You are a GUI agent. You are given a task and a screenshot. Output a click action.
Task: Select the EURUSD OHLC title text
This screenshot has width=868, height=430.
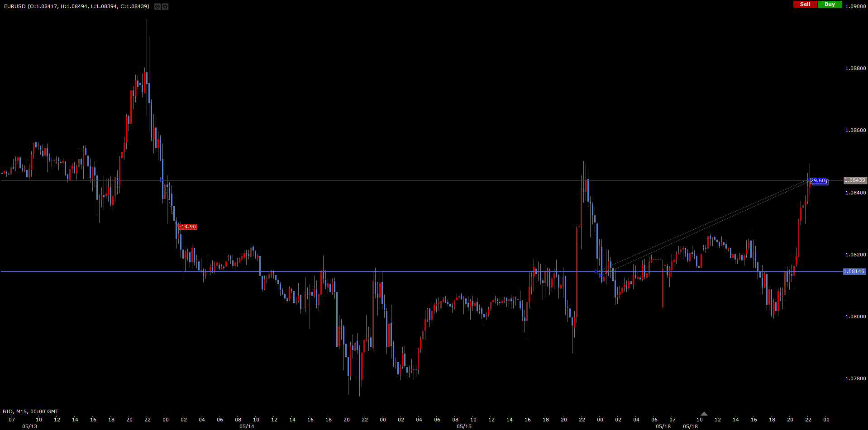click(x=76, y=6)
